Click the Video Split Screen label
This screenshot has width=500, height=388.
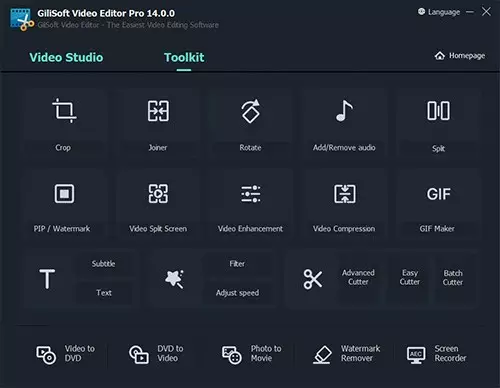158,229
